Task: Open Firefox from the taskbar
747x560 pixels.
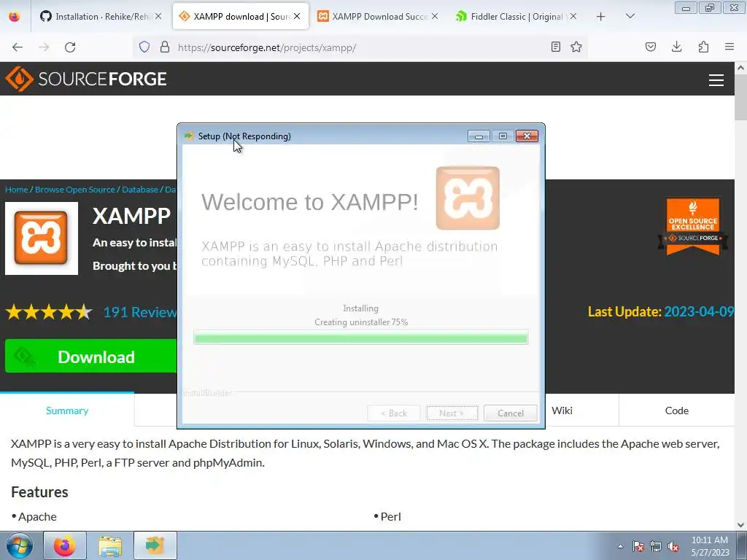Action: coord(65,545)
